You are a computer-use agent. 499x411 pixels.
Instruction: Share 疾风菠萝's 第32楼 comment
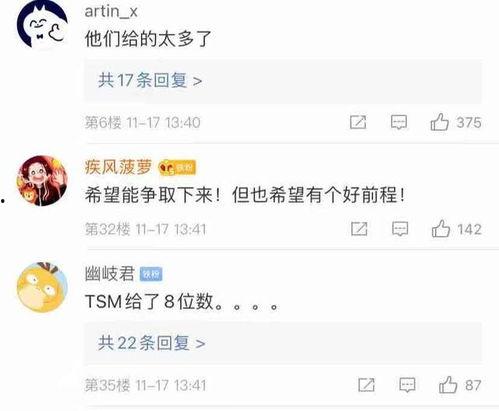pyautogui.click(x=359, y=229)
